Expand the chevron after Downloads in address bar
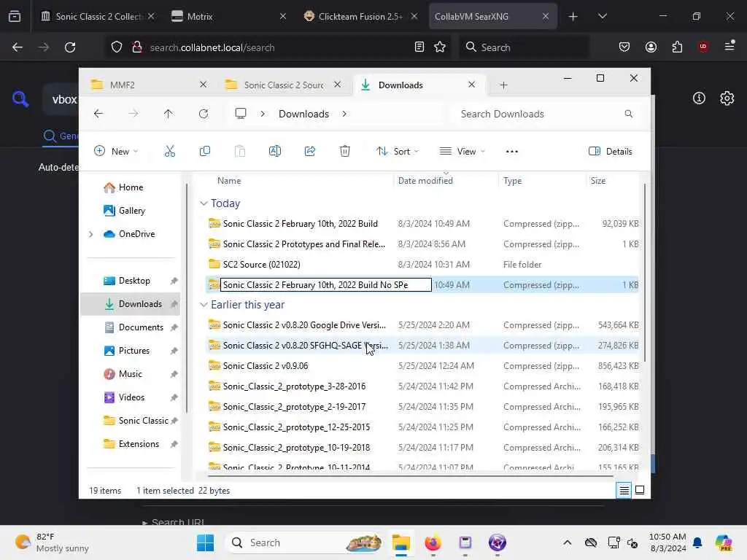Viewport: 747px width, 560px height. coord(344,114)
